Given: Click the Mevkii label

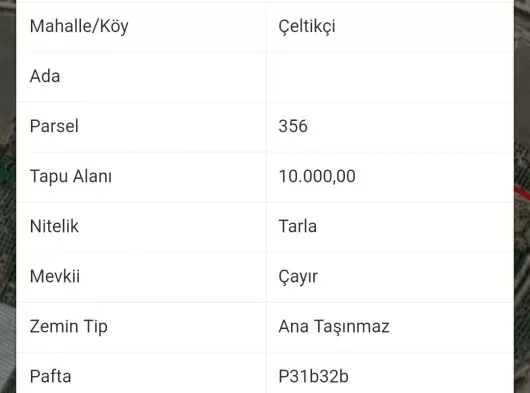Looking at the screenshot, I should pos(55,276).
